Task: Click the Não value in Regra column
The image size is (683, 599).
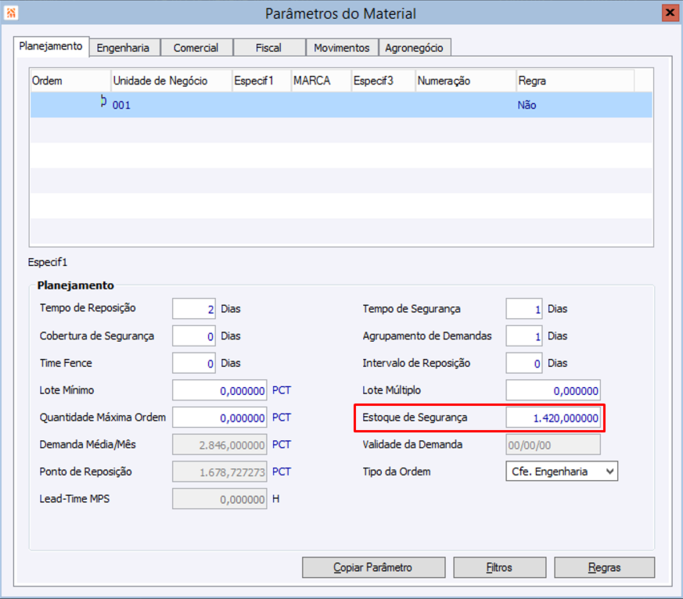Action: tap(527, 105)
